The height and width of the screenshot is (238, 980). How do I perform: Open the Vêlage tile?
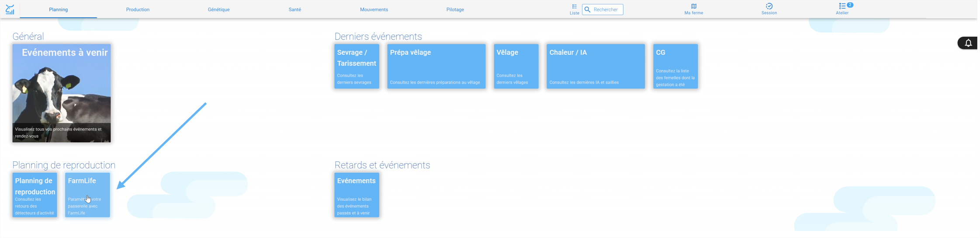point(516,66)
